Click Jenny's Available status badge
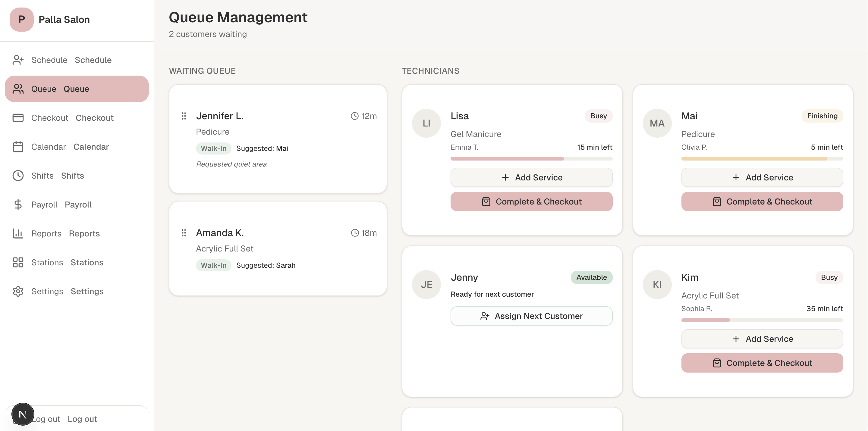 (x=591, y=277)
